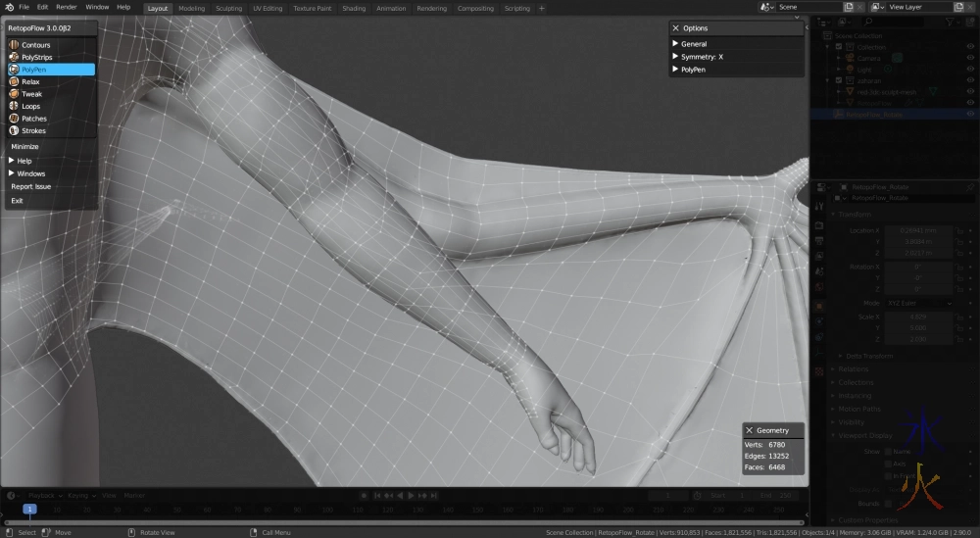Expand the Help section in RetopoFlow panel
The image size is (980, 538).
click(x=24, y=161)
